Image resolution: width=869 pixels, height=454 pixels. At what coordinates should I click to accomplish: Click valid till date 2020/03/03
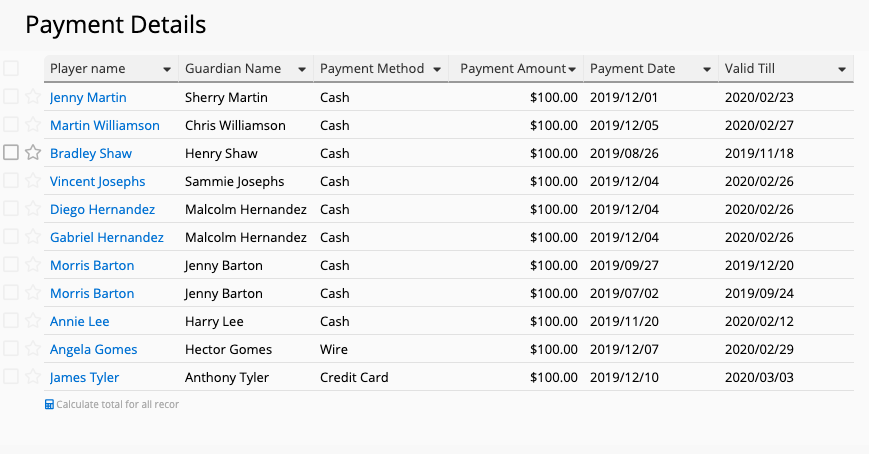(x=759, y=378)
